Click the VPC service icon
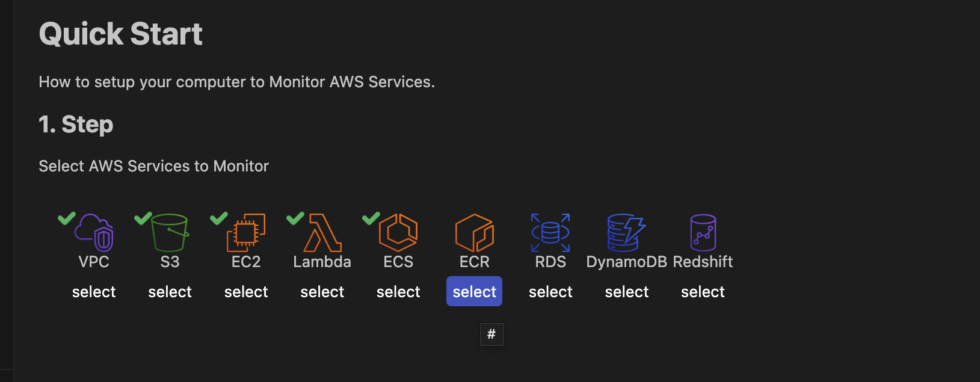 95,236
